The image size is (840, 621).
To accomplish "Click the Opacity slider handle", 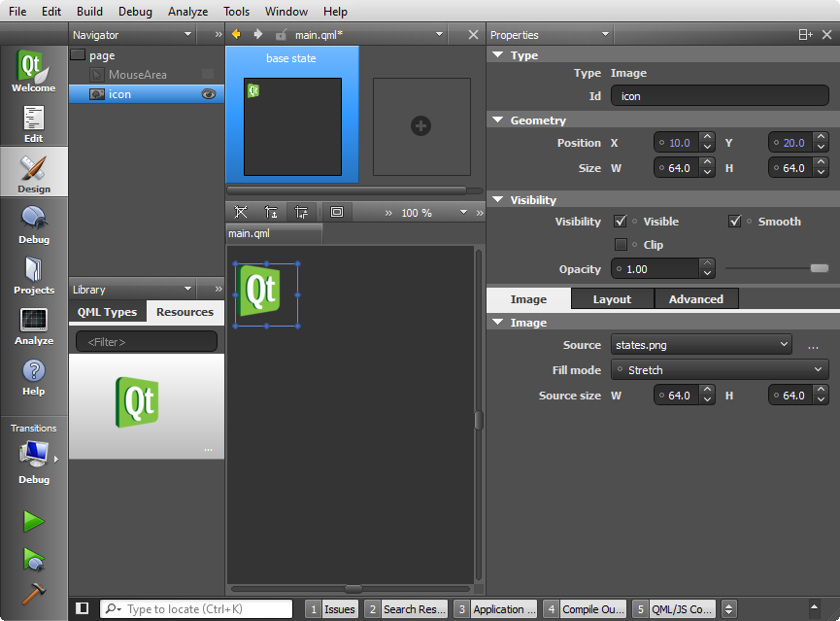I will 819,268.
